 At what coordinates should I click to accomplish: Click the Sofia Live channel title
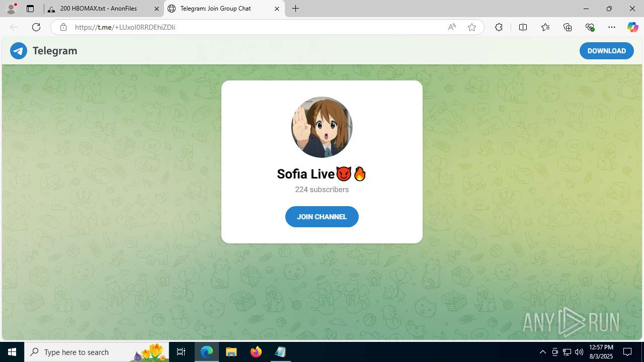(321, 174)
